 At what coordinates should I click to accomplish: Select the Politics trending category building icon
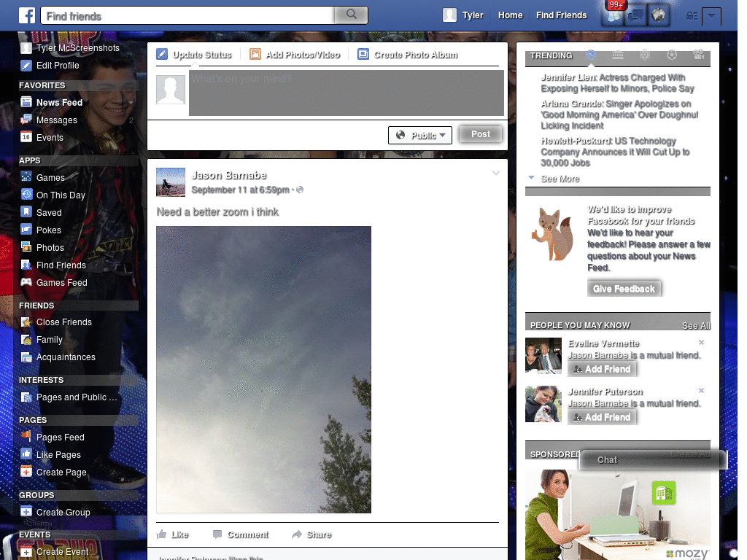[x=616, y=55]
